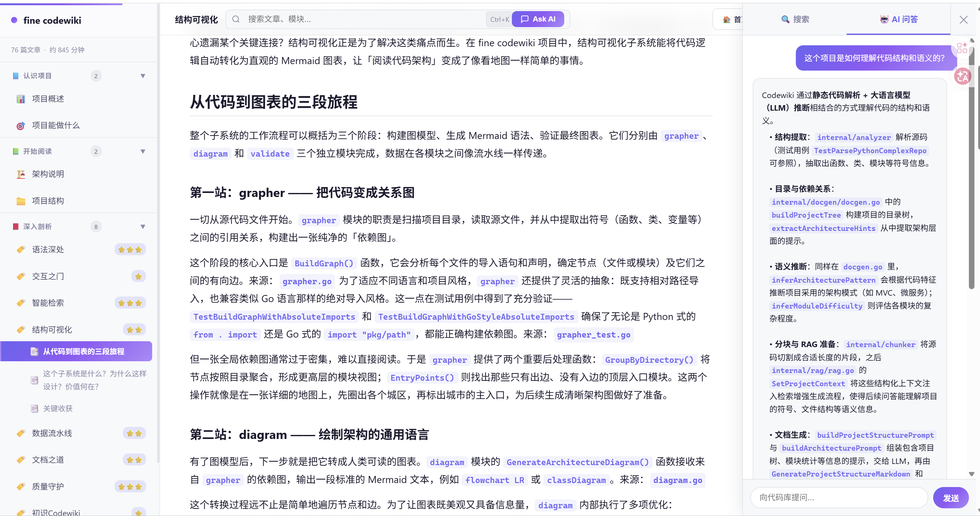Click the two-star rating on 数据流水线

[x=134, y=433]
